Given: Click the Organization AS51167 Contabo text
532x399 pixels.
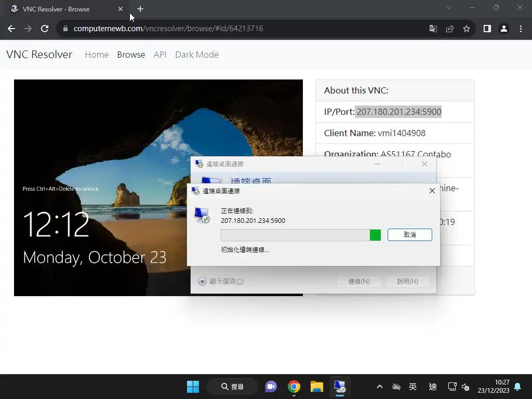Looking at the screenshot, I should (x=388, y=154).
